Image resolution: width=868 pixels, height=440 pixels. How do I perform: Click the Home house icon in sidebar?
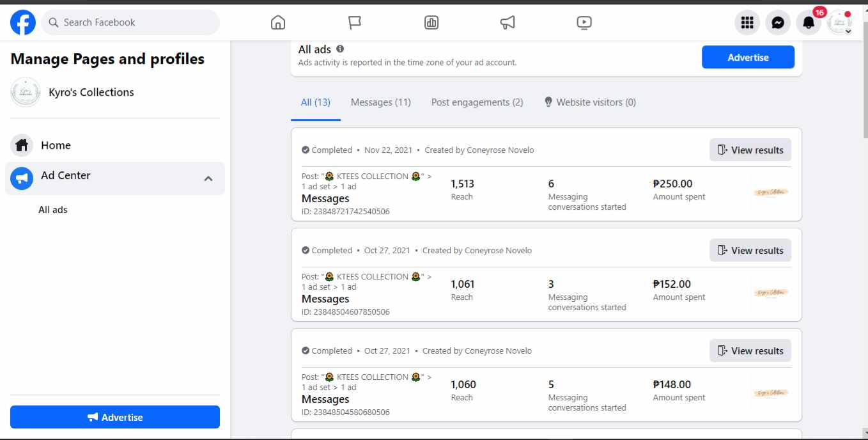pyautogui.click(x=22, y=145)
